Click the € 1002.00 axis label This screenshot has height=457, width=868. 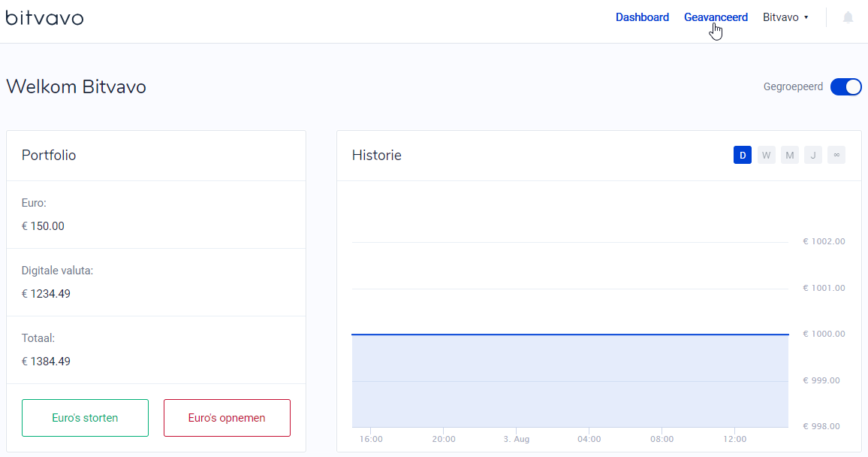point(824,241)
